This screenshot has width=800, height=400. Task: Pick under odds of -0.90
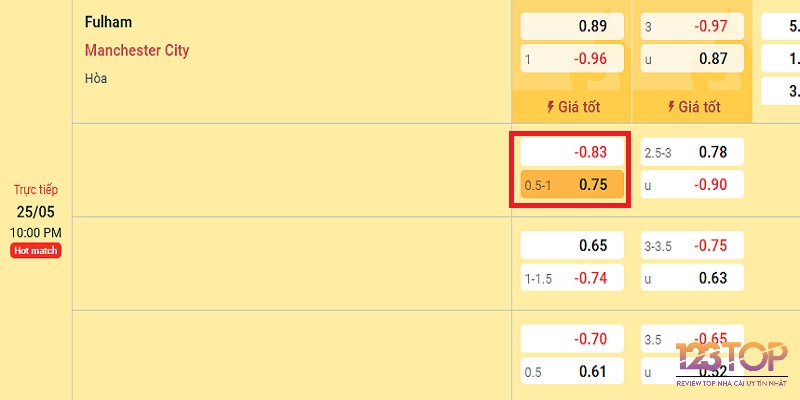point(692,184)
